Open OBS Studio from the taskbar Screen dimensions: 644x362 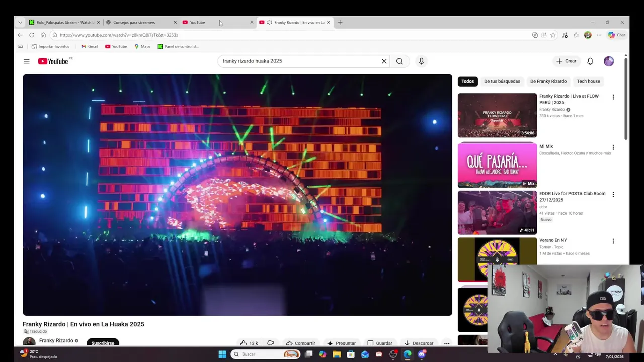pos(393,354)
